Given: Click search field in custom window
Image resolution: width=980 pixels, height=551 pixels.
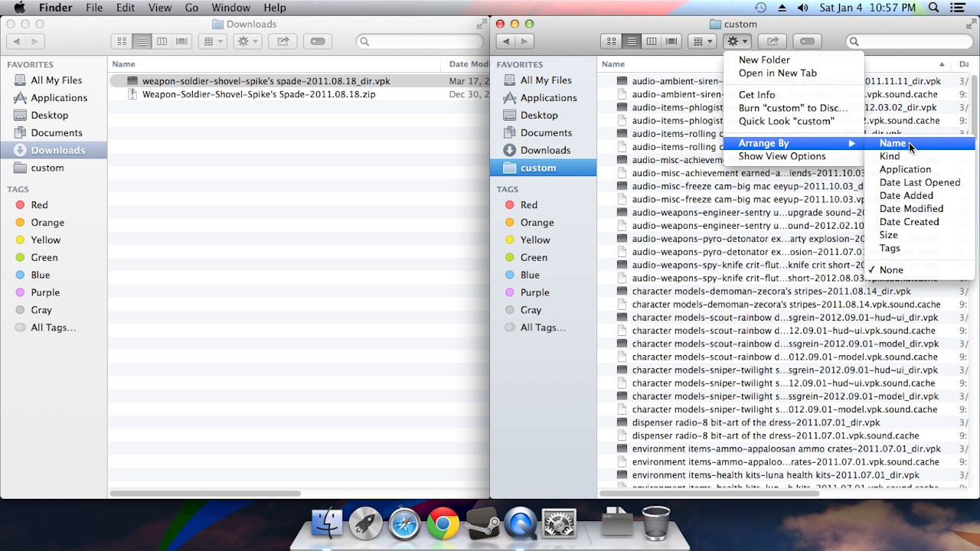Looking at the screenshot, I should (908, 41).
